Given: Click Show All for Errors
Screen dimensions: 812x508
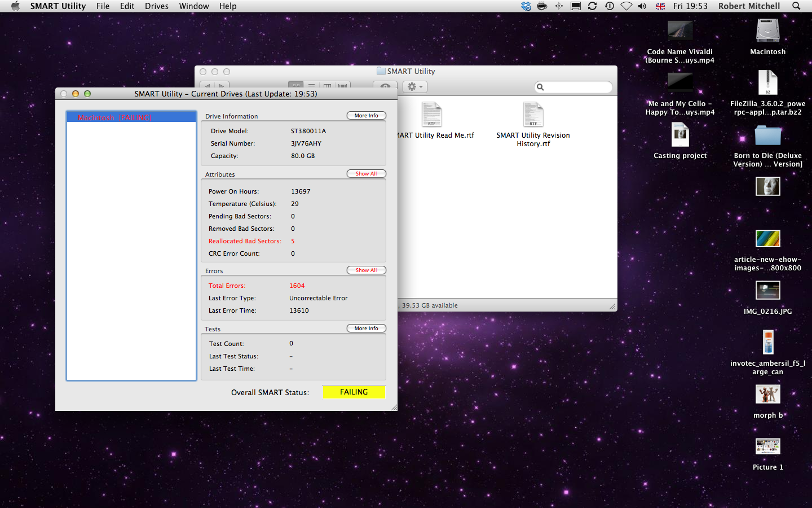Looking at the screenshot, I should [367, 270].
